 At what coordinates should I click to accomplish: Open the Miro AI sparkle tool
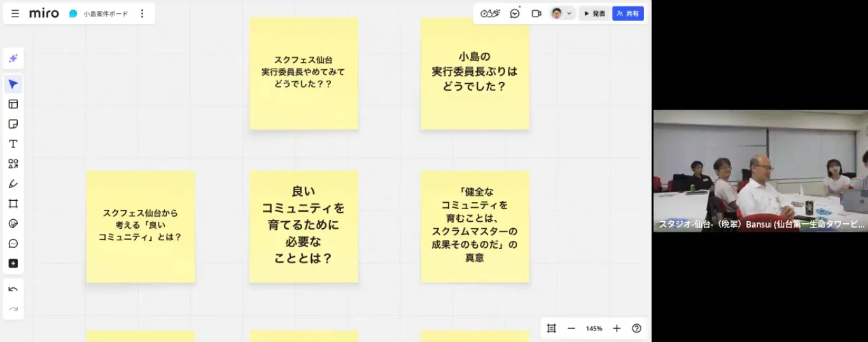tap(13, 58)
